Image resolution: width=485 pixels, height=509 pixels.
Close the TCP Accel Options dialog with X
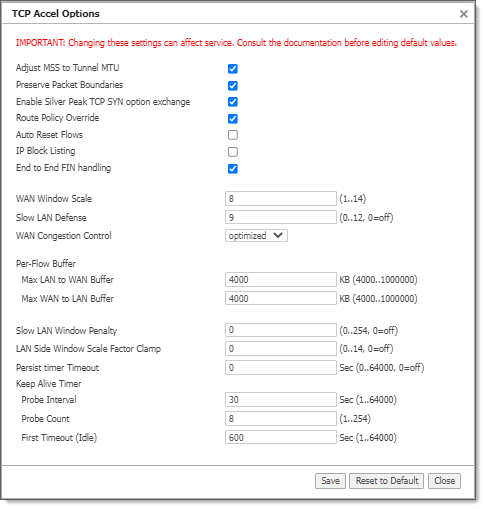click(x=463, y=14)
